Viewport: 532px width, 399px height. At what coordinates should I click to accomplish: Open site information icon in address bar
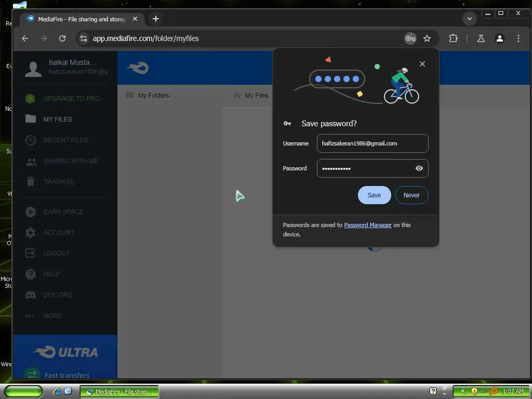(x=84, y=38)
